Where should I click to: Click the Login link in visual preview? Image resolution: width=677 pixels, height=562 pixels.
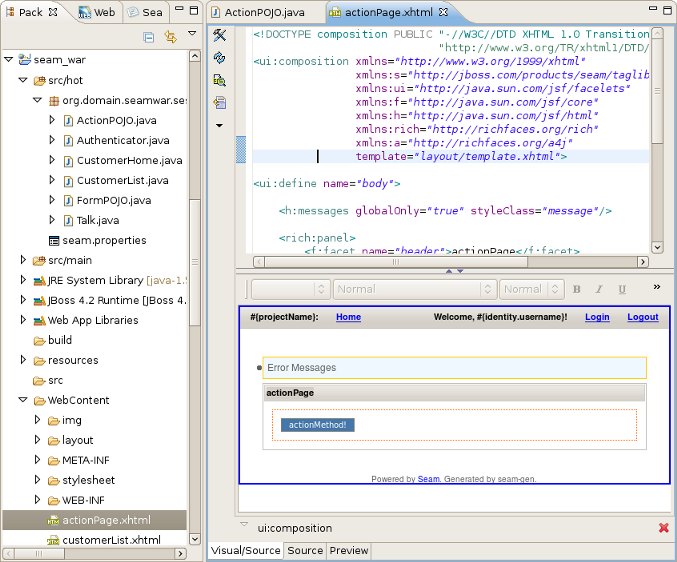[597, 317]
